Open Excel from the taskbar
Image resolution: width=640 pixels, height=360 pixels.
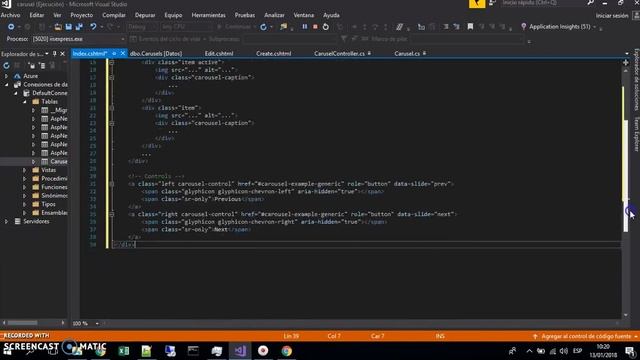point(124,351)
